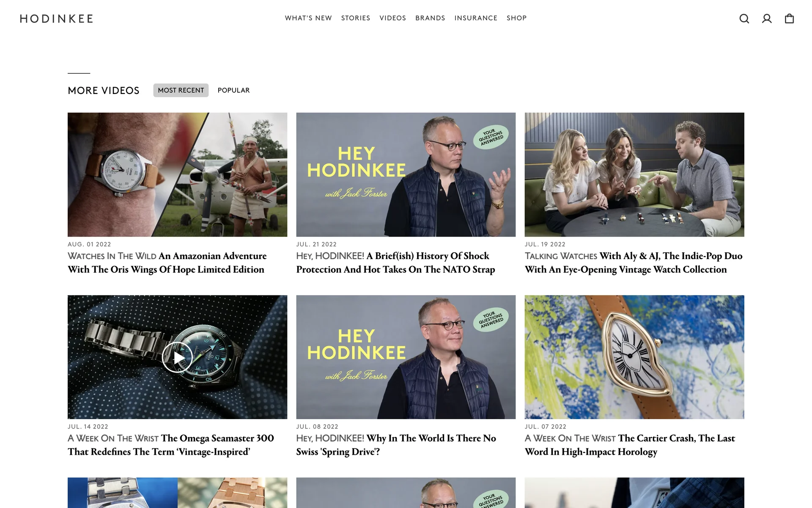The image size is (812, 508).
Task: Play the Omega Seamaster 300 video
Action: pyautogui.click(x=177, y=357)
